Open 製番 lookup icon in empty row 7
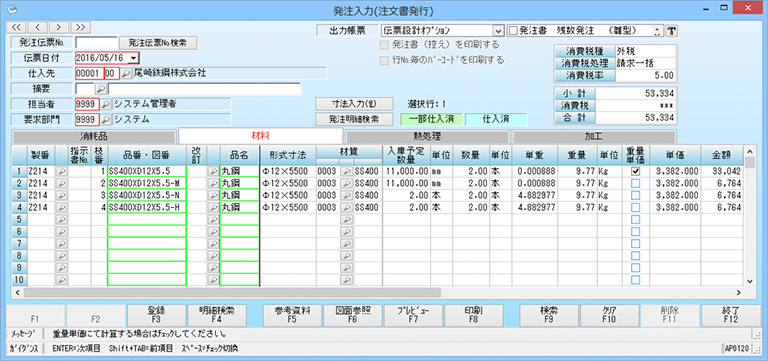Viewport: 768px width, 361px height. (62, 243)
